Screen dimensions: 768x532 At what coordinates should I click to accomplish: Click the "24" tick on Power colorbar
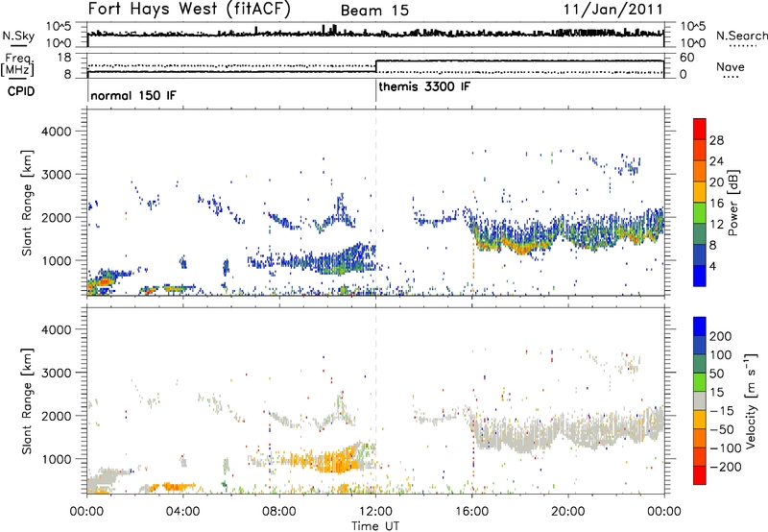coord(716,161)
